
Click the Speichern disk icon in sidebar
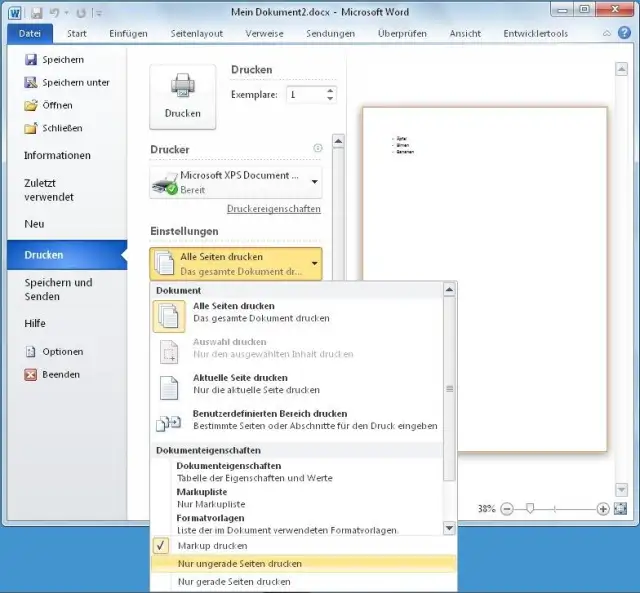(31, 60)
